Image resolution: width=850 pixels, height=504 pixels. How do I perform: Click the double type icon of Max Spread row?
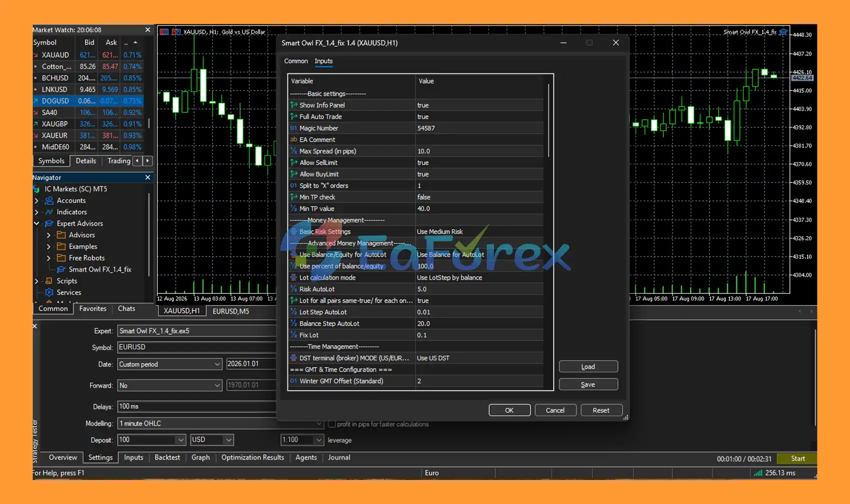(x=294, y=151)
